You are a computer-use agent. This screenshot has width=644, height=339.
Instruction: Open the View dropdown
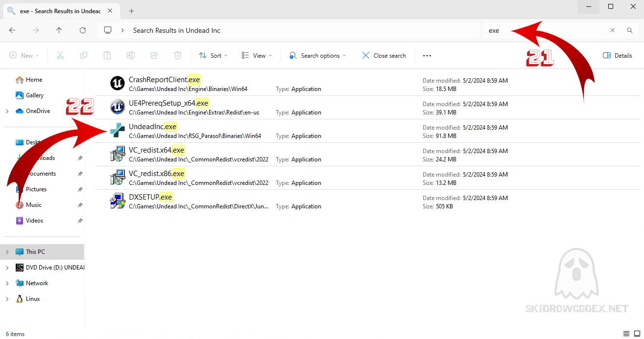point(257,56)
